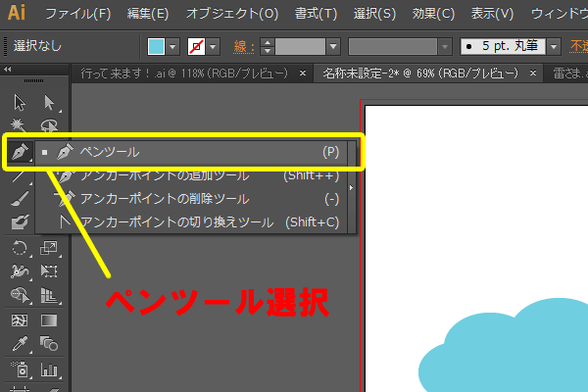Open the ファイル(F) menu

(78, 14)
